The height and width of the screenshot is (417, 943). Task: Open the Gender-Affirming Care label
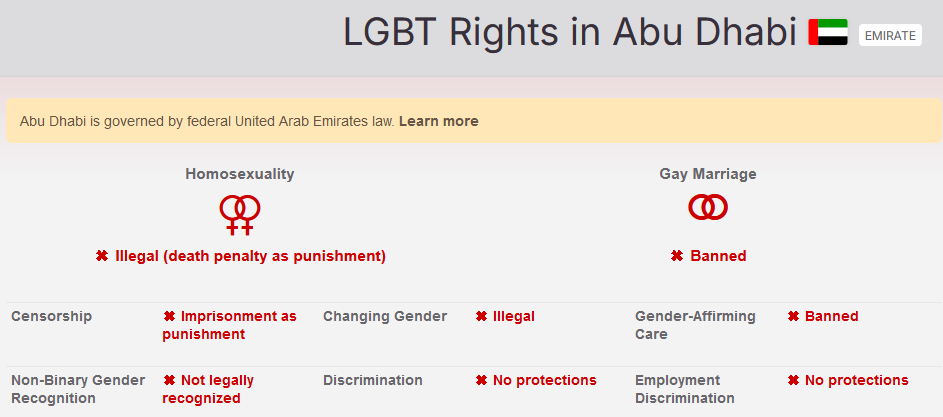pyautogui.click(x=695, y=325)
